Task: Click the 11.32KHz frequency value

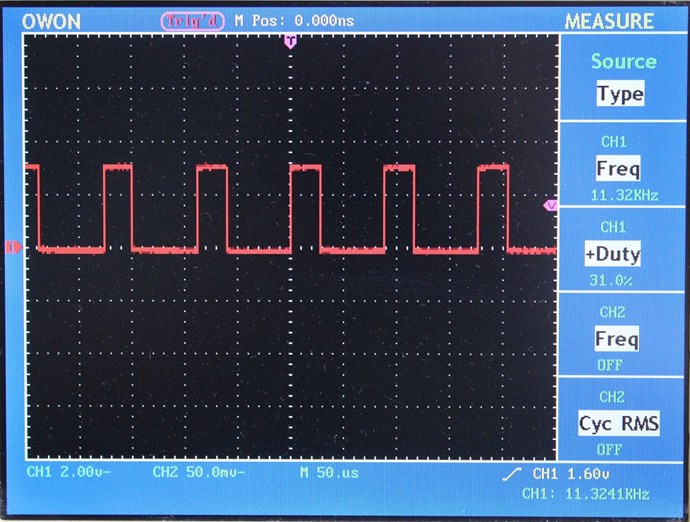Action: pyautogui.click(x=624, y=195)
